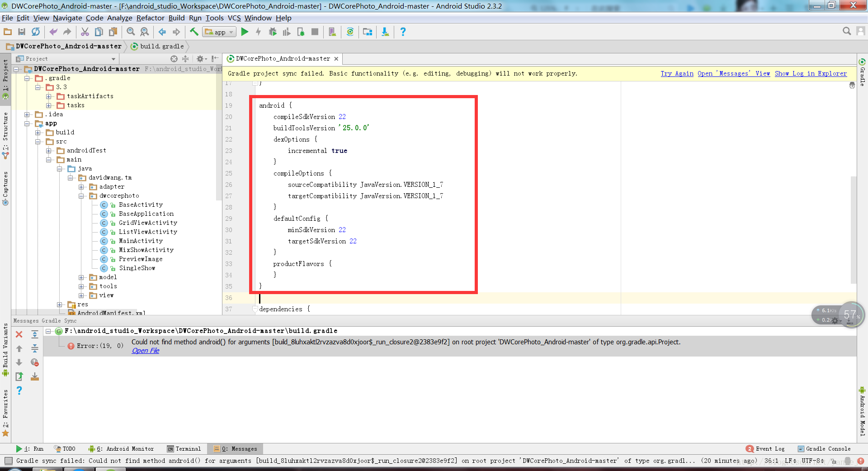868x471 pixels.
Task: Hide Project panel with side arrow icon
Action: [215, 59]
